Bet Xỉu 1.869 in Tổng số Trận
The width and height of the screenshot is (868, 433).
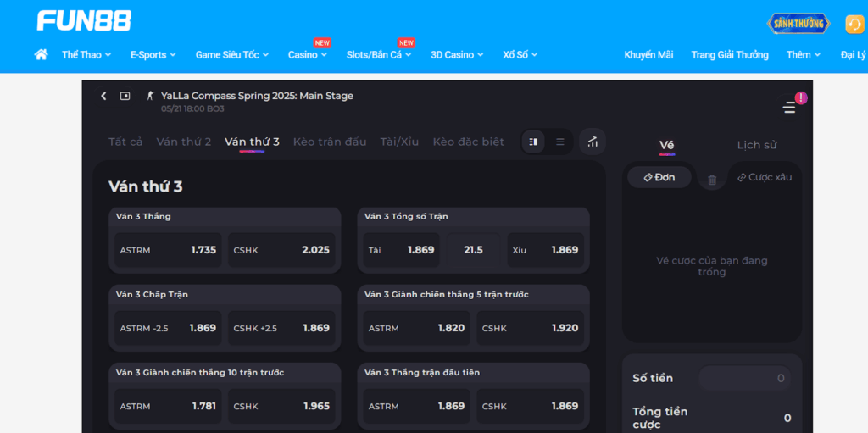(546, 250)
